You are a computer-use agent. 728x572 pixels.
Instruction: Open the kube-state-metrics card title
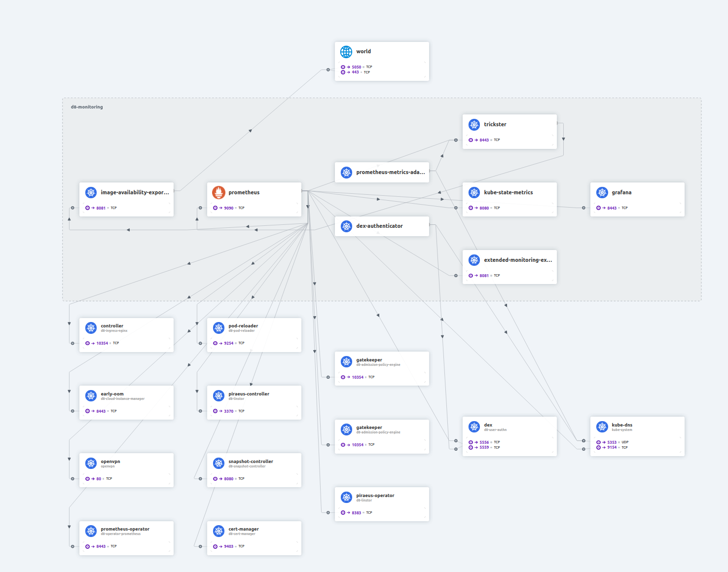click(x=508, y=192)
